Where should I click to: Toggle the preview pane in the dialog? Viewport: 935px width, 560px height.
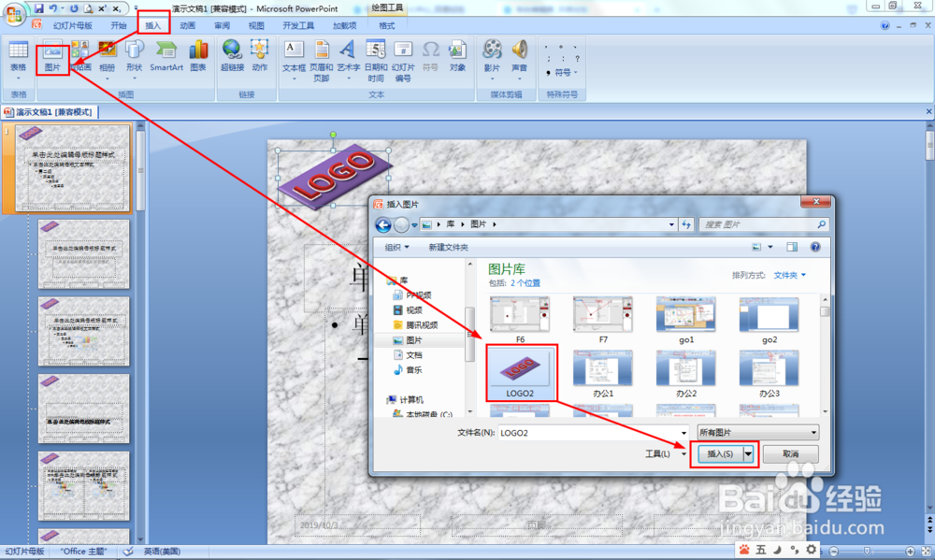point(792,247)
